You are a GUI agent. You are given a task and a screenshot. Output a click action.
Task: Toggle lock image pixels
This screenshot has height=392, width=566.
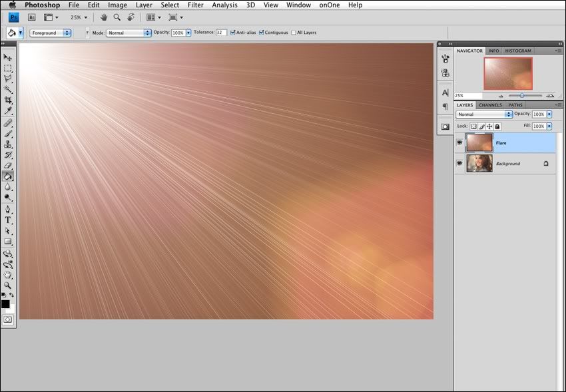pyautogui.click(x=481, y=126)
